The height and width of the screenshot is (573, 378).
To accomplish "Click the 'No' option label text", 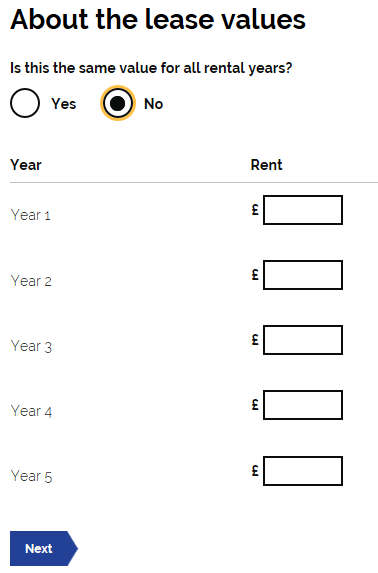I will [154, 104].
